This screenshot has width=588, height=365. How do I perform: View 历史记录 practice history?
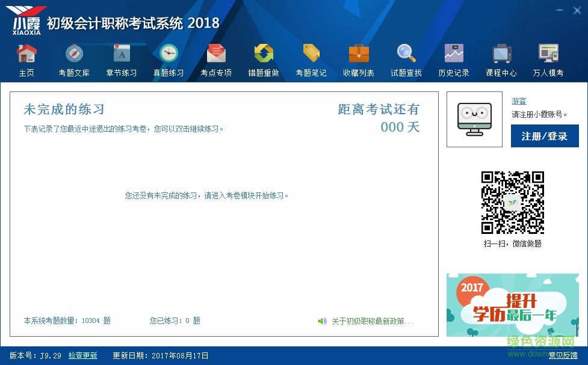point(453,59)
